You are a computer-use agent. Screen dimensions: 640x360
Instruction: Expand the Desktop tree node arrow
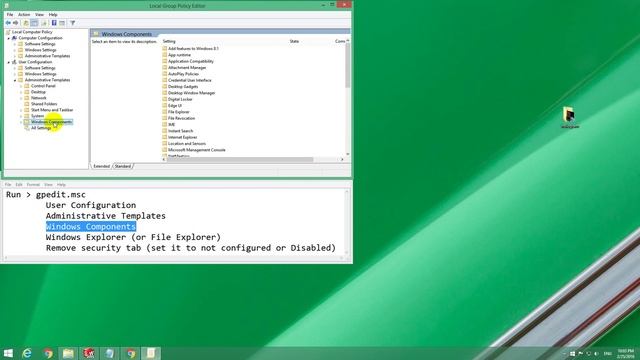pos(21,92)
